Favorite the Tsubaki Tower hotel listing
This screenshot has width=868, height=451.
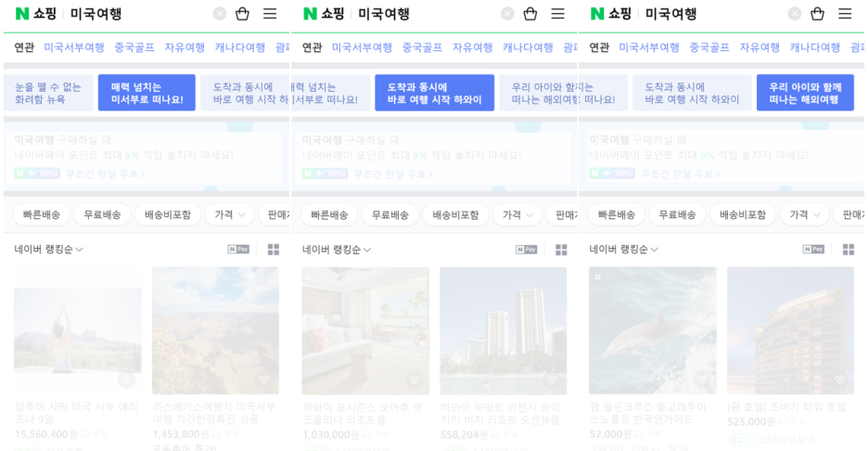pyautogui.click(x=839, y=379)
